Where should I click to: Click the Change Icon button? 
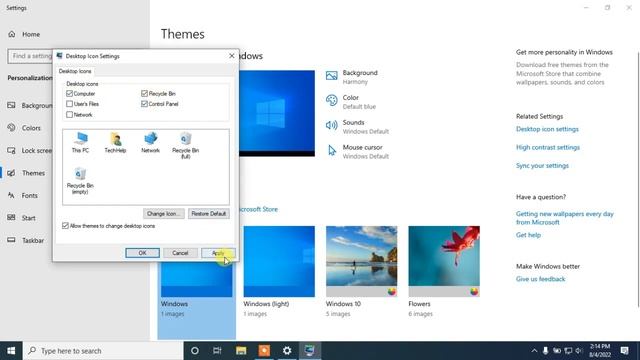coord(164,213)
